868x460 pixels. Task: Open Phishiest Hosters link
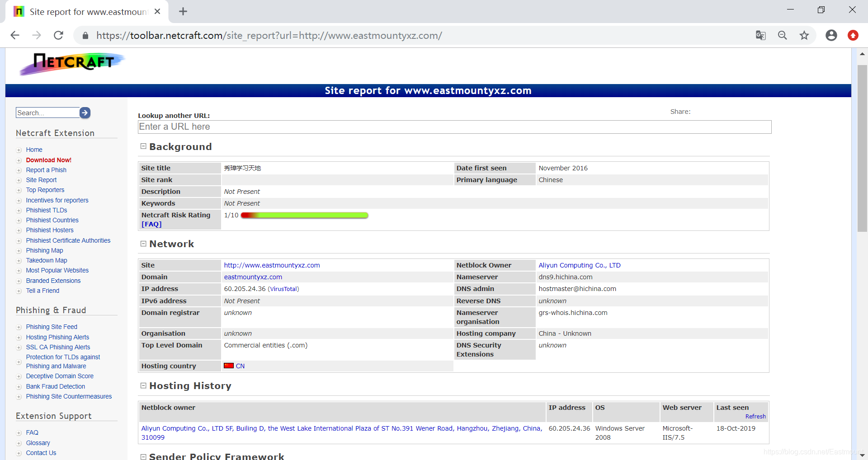pos(49,230)
